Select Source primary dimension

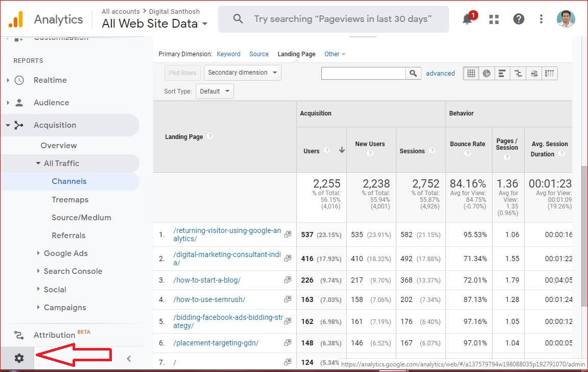[258, 54]
